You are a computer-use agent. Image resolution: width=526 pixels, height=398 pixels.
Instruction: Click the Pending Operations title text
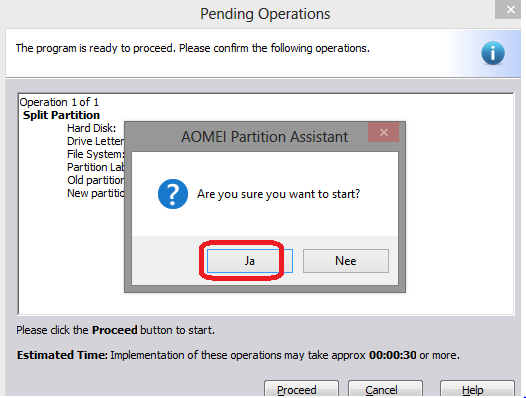click(265, 14)
